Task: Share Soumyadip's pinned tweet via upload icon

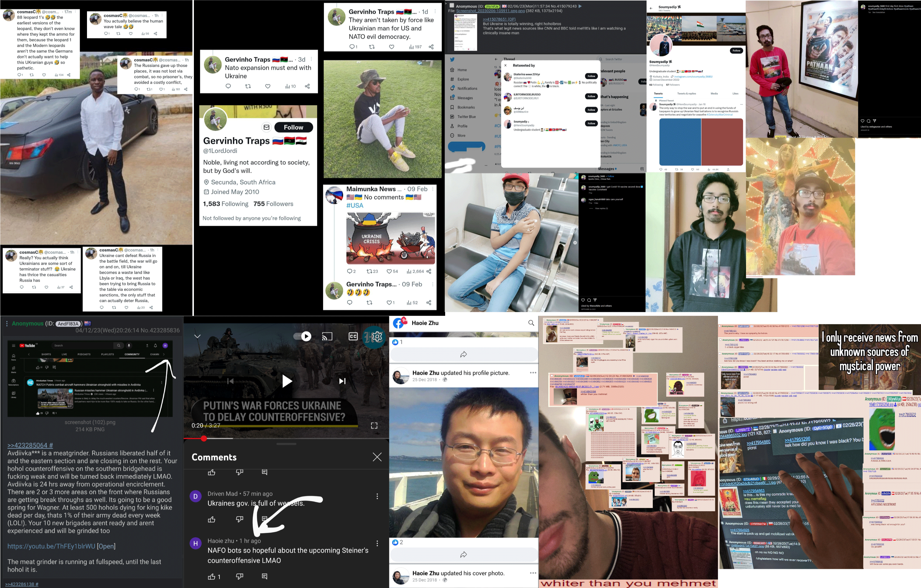Action: coord(728,169)
